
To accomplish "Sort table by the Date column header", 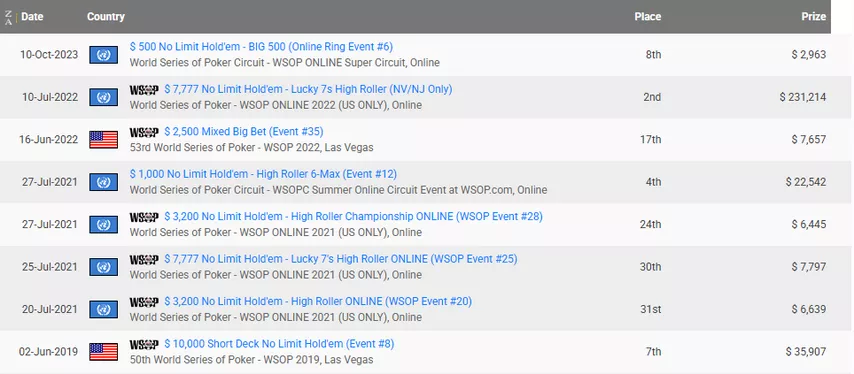I will pyautogui.click(x=32, y=17).
